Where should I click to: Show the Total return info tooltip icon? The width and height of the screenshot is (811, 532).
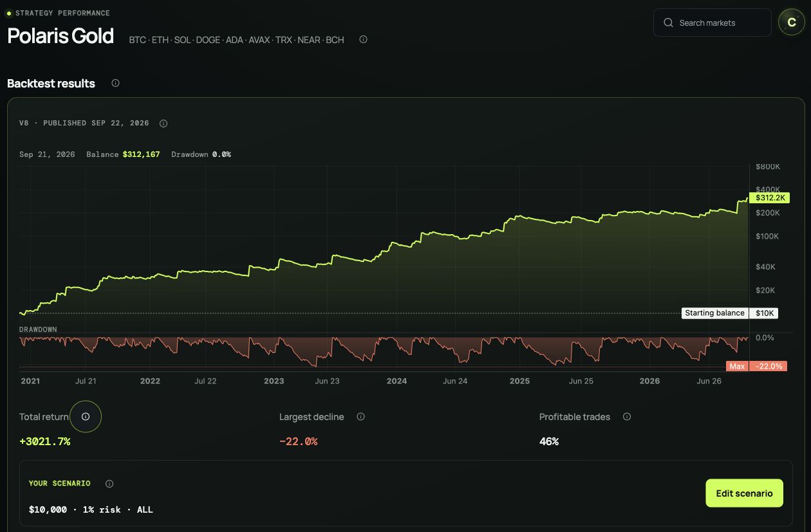point(86,416)
